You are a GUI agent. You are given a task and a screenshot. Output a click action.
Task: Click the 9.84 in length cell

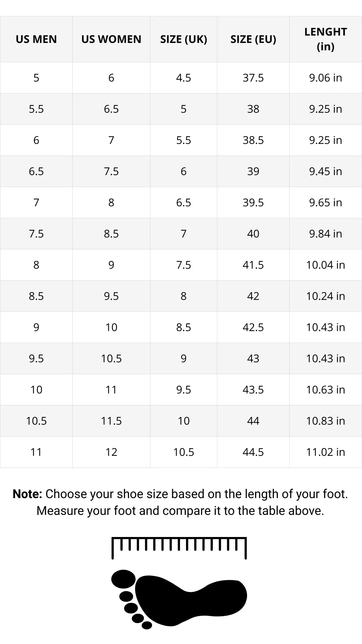click(325, 234)
